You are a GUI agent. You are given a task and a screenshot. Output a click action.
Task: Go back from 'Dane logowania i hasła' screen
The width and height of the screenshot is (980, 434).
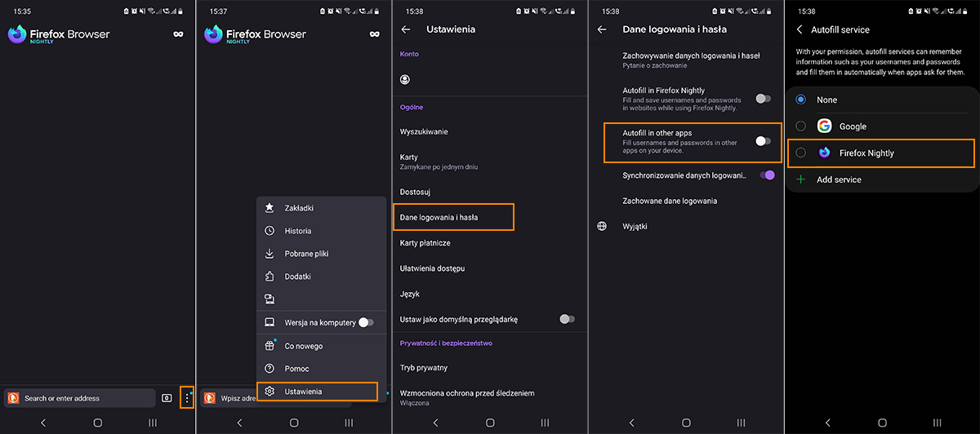point(602,29)
